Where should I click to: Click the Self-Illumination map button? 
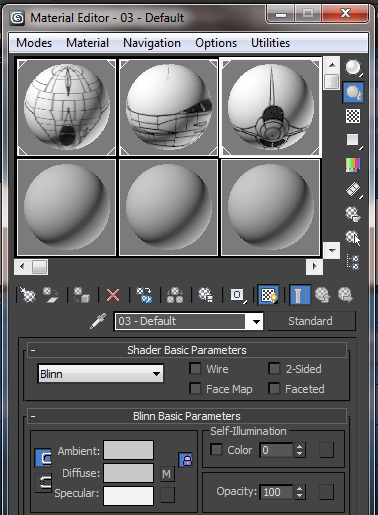pyautogui.click(x=326, y=450)
